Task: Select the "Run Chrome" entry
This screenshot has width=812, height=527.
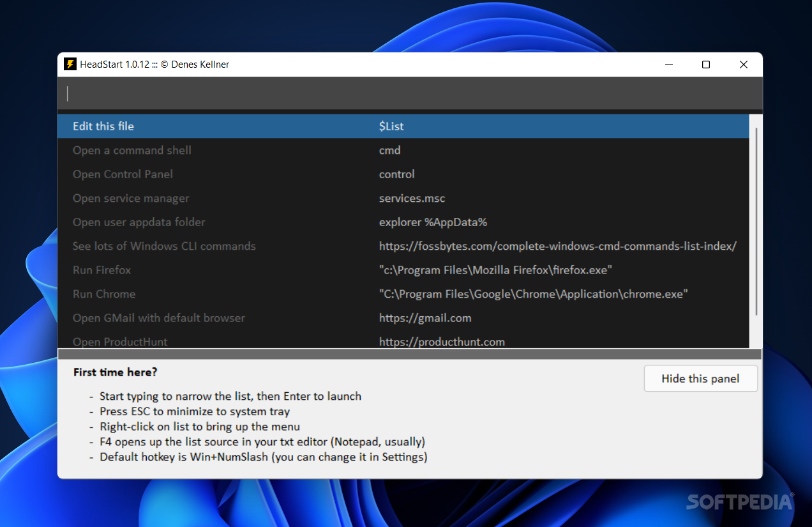Action: (403, 294)
